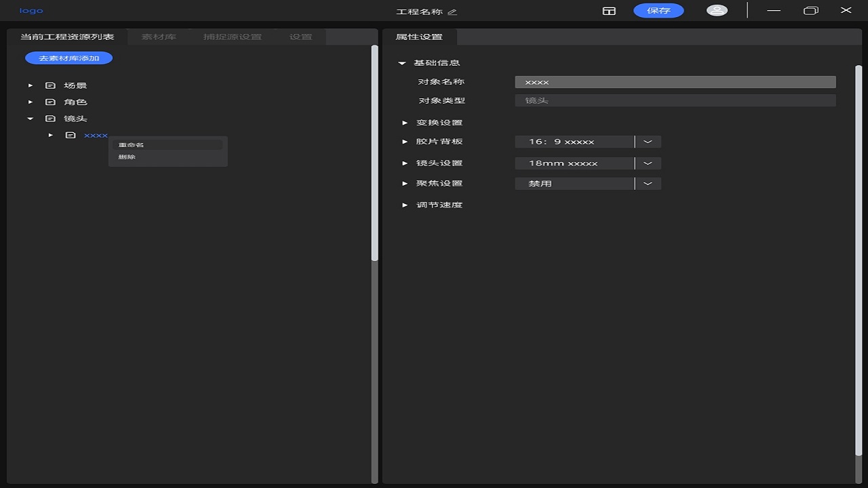Switch to the 素材库 tab
Viewport: 868px width, 488px height.
pos(159,37)
